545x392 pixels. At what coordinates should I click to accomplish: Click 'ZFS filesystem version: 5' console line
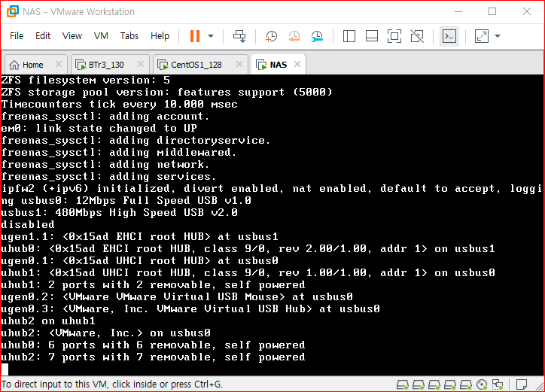click(x=86, y=81)
